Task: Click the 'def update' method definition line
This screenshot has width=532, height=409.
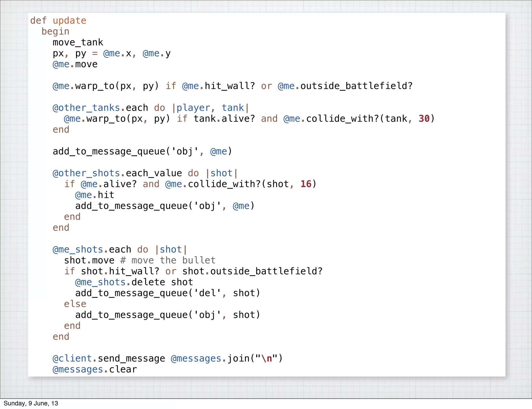Action: [x=58, y=21]
